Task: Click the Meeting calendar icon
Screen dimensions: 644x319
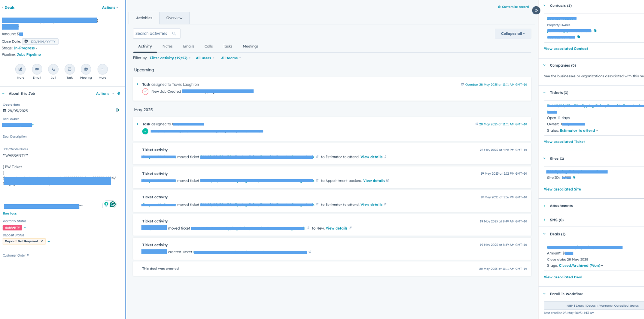Action: (x=86, y=69)
